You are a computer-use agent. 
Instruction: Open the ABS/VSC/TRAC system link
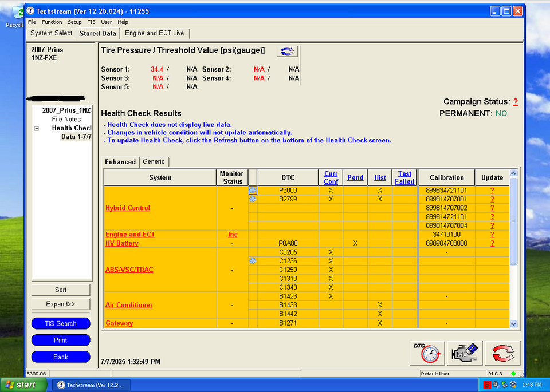[129, 270]
